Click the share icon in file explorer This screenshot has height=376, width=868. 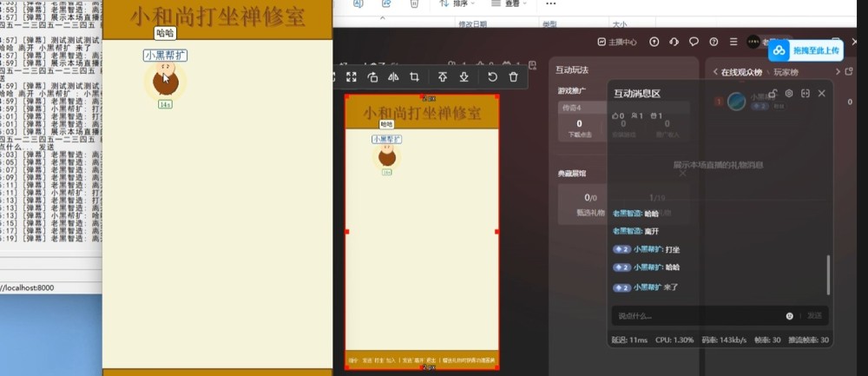point(386,3)
